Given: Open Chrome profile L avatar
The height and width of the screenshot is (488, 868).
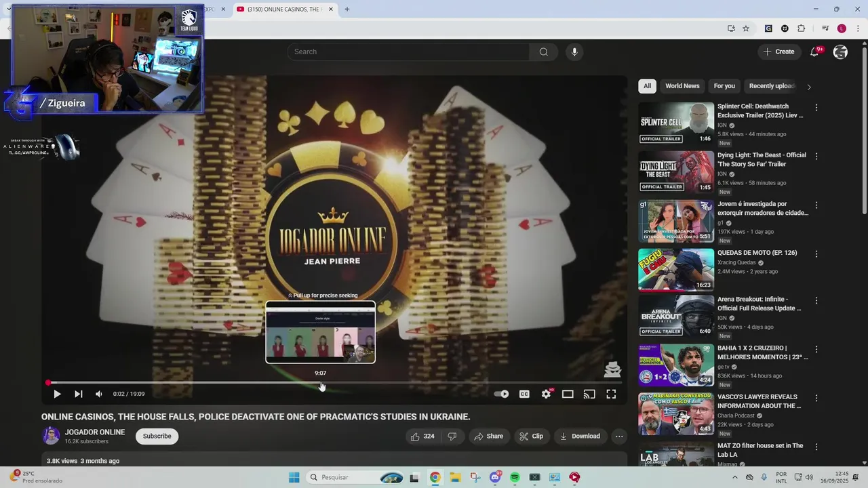Looking at the screenshot, I should coord(842,28).
